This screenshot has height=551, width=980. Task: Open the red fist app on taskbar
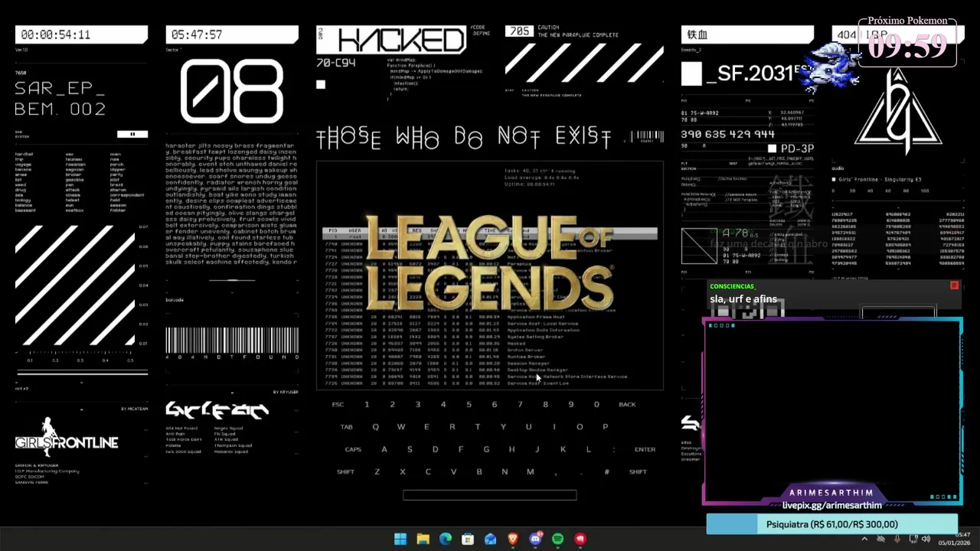[x=580, y=540]
